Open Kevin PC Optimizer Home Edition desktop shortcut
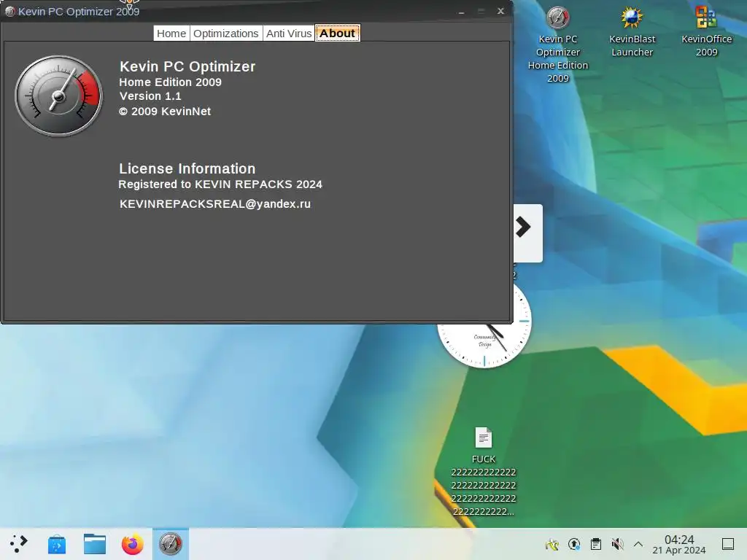The height and width of the screenshot is (560, 747). [x=558, y=45]
